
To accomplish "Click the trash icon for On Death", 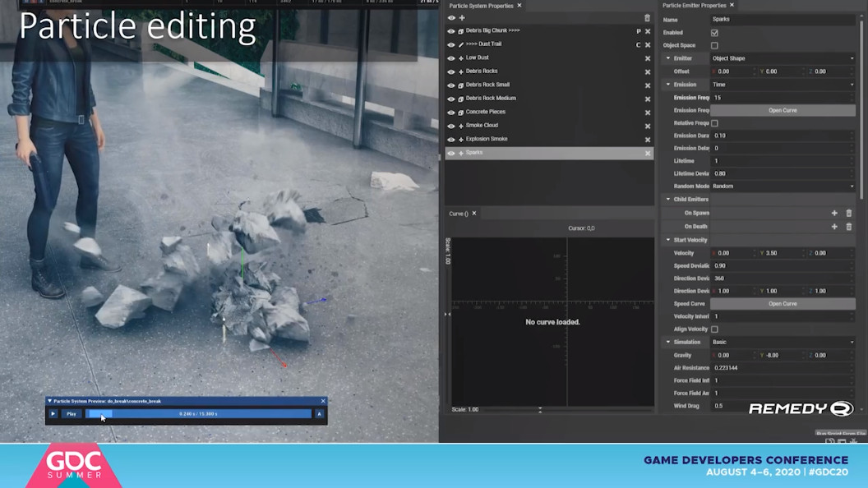I will tap(849, 227).
